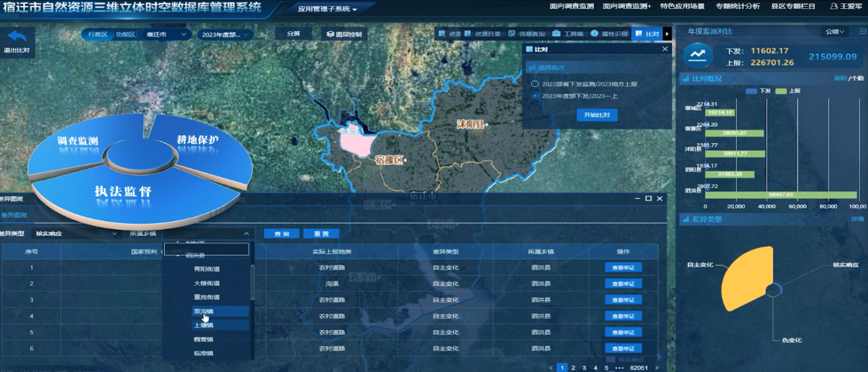Click the green 上报 legend swatch

point(781,91)
